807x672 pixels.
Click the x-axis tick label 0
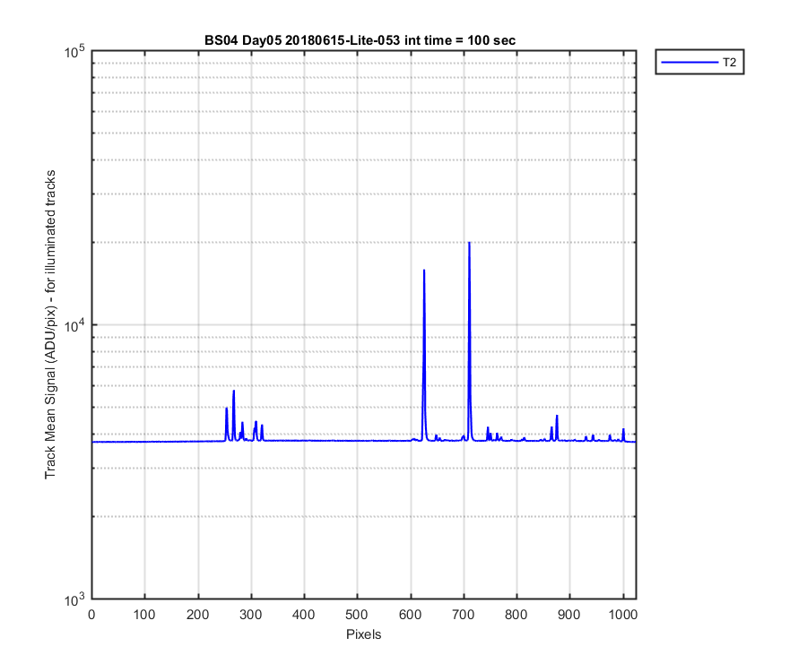coord(91,615)
